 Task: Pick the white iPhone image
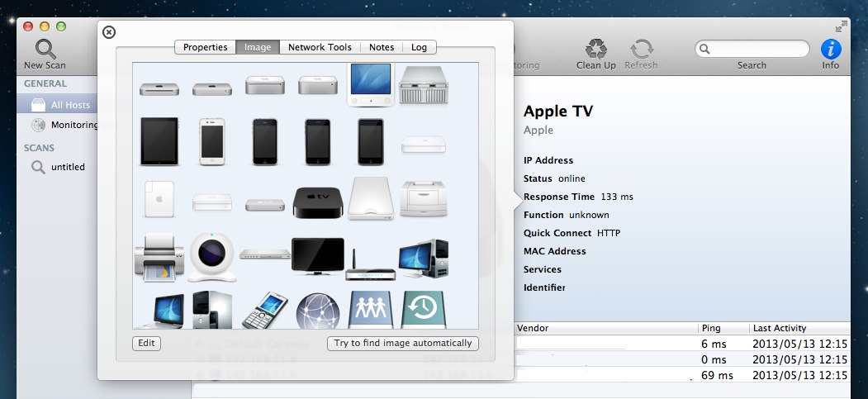pos(212,141)
